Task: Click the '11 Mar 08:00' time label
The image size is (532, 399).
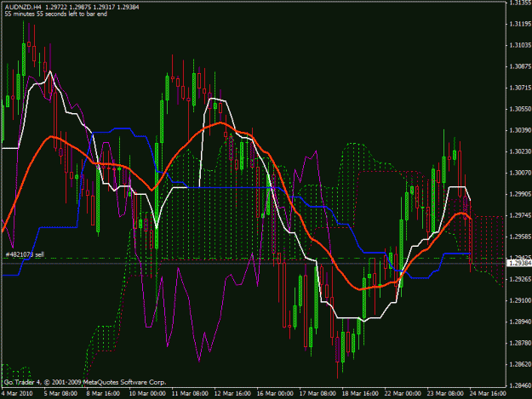Action: [190, 393]
